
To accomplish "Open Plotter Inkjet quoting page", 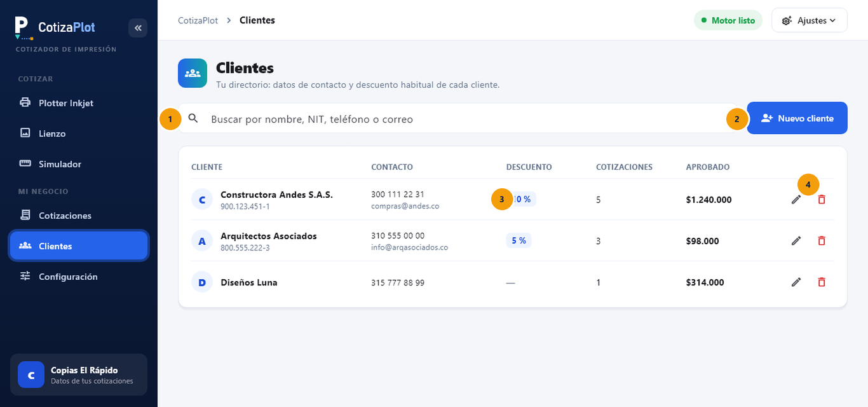I will (79, 103).
